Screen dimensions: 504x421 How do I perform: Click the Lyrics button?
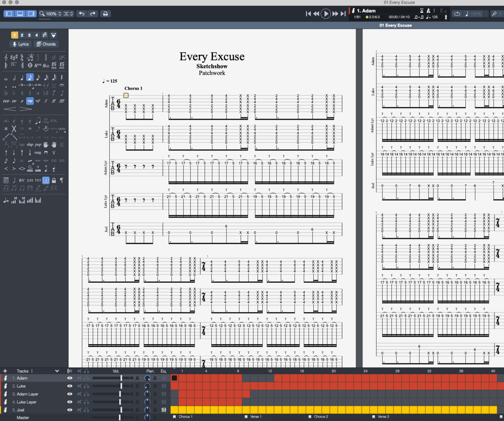click(21, 44)
